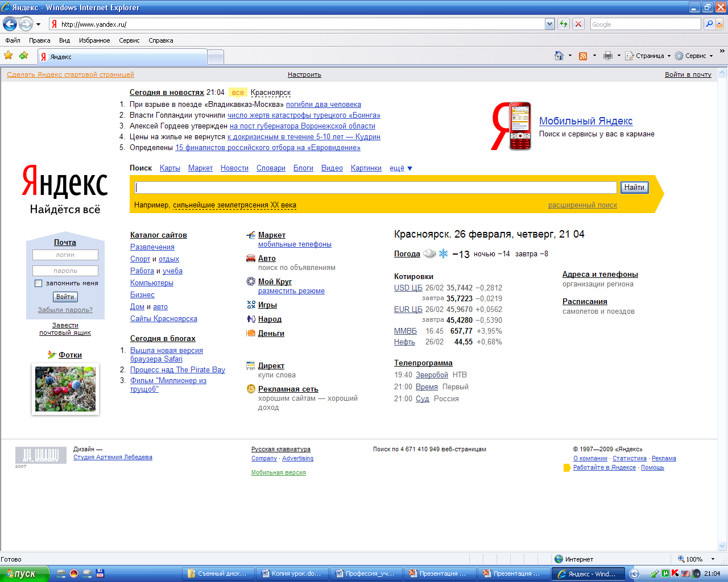The height and width of the screenshot is (582, 728).
Task: Click the IE Back navigation button
Action: pos(10,24)
